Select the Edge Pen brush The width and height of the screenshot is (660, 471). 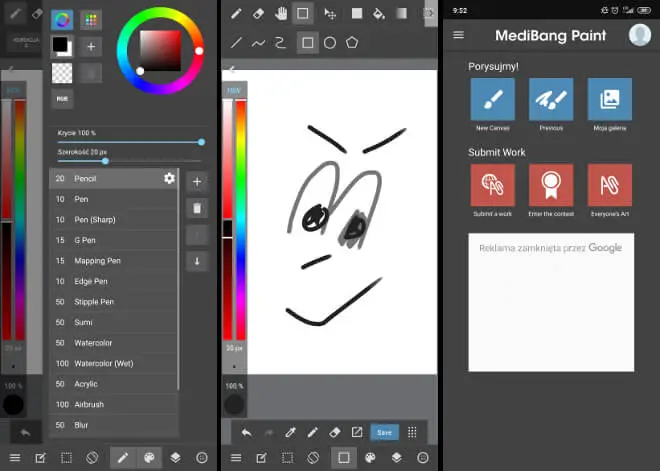114,281
